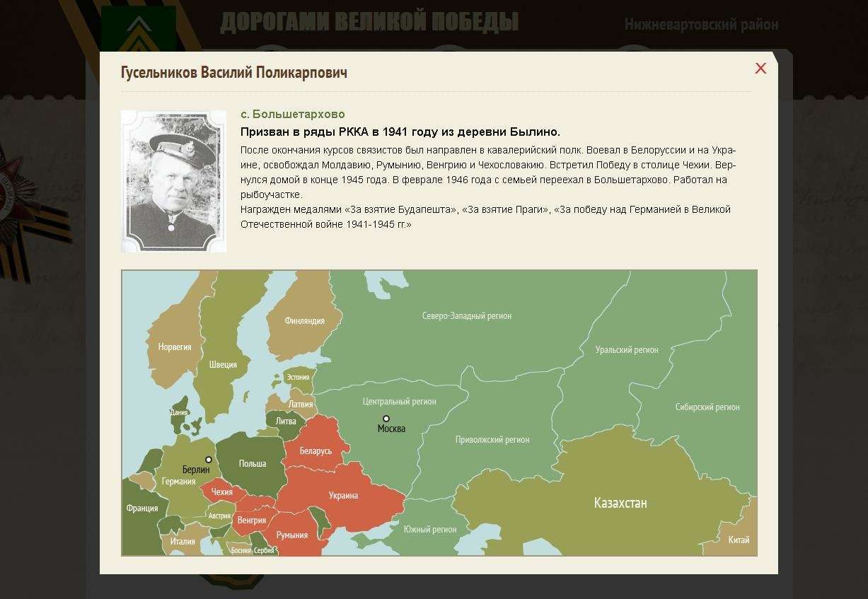Click Южный регион on map
The image size is (868, 599).
(430, 529)
